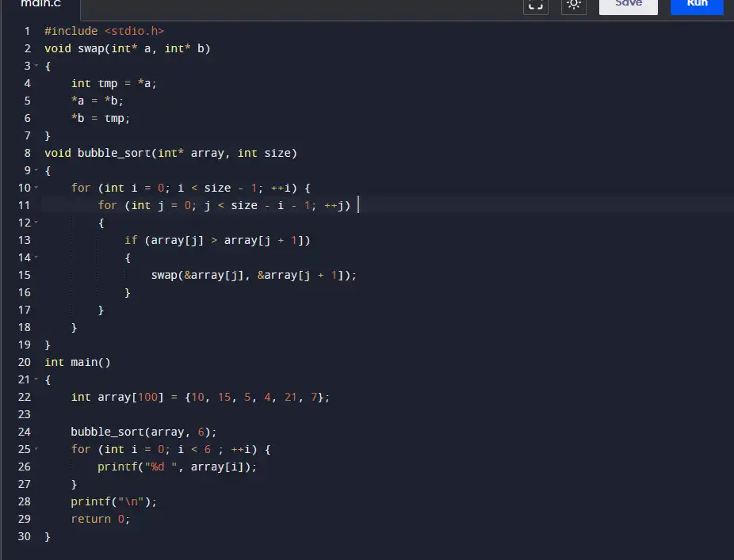The image size is (734, 560).
Task: Click line number 1 in the gutter
Action: (x=27, y=32)
